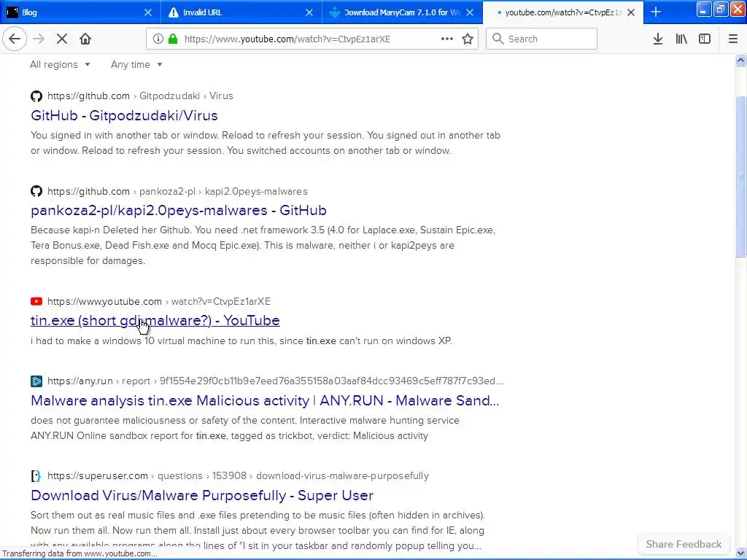
Task: Click the scrollbar down arrow
Action: [x=741, y=554]
